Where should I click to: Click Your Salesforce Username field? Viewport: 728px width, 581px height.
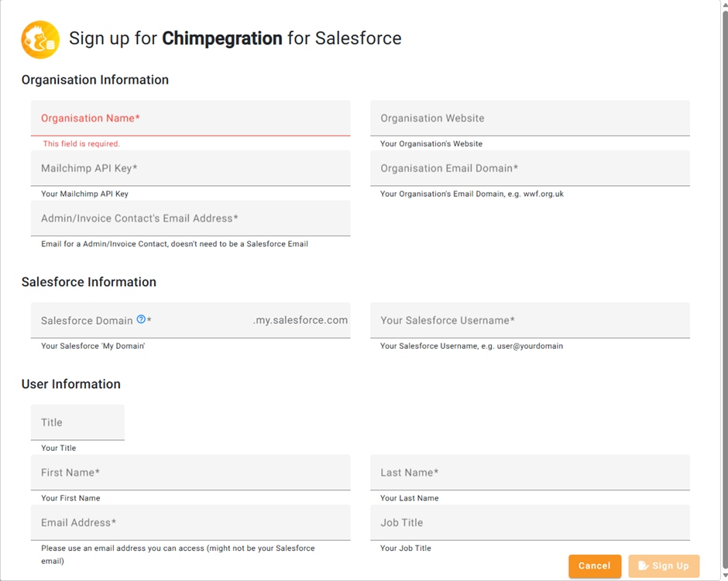pos(530,321)
